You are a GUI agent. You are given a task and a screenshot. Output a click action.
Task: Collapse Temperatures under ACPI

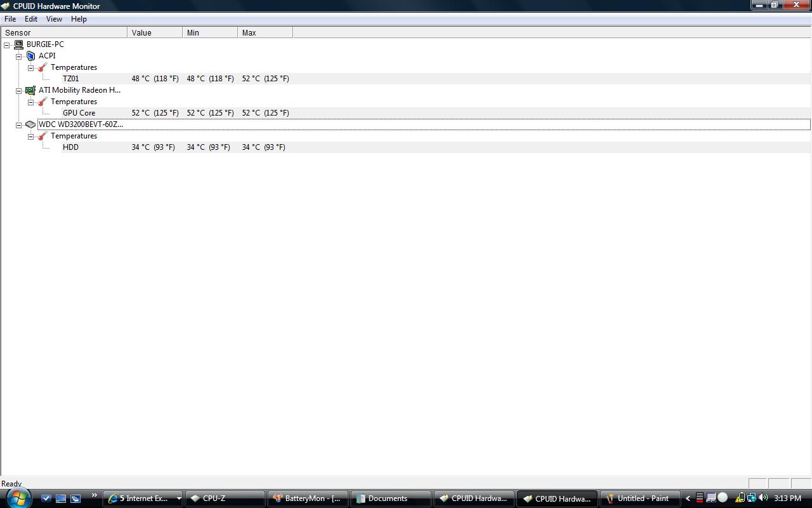(30, 67)
